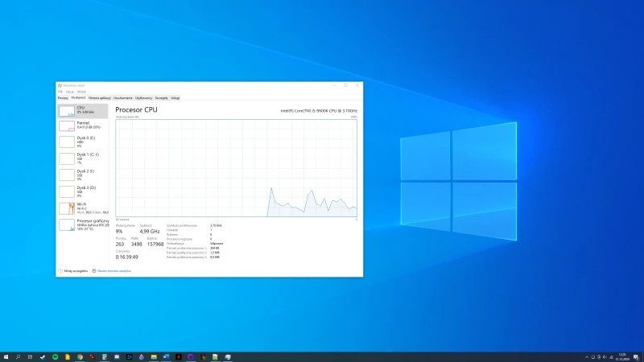Open the Windows Start menu
Viewport: 644px width, 362px height.
click(6, 357)
